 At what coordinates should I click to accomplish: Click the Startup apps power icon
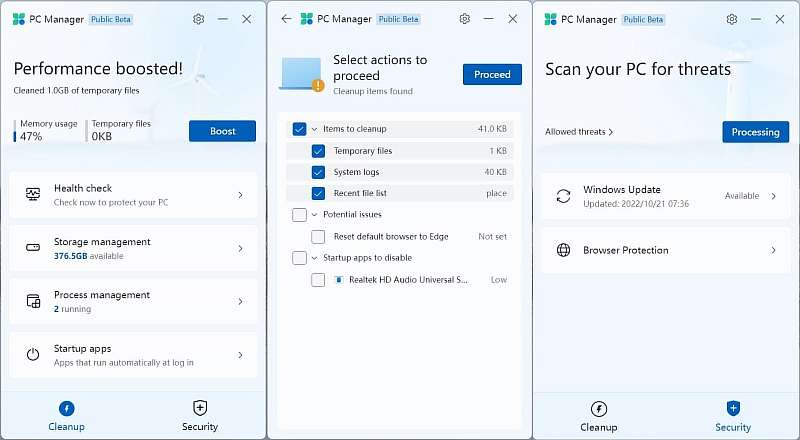click(x=33, y=355)
